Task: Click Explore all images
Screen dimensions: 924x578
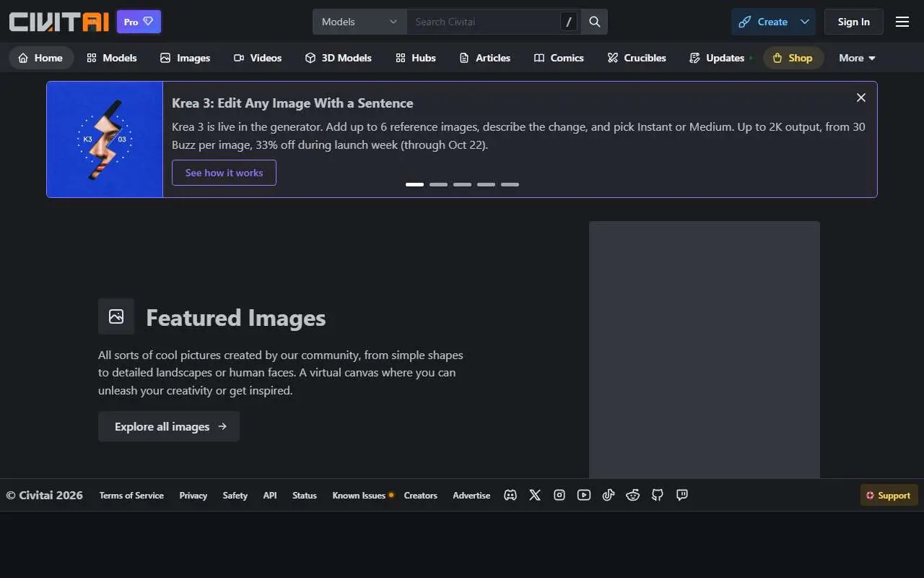Action: 169,426
